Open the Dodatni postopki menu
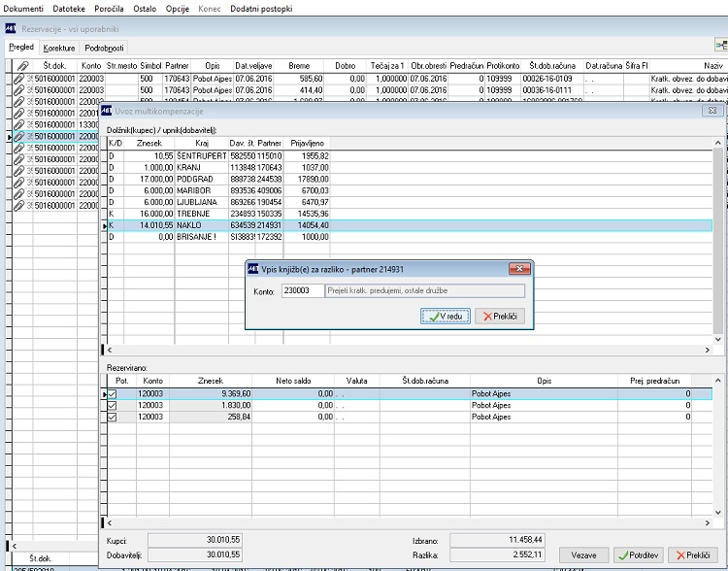This screenshot has height=571, width=728. pyautogui.click(x=261, y=8)
